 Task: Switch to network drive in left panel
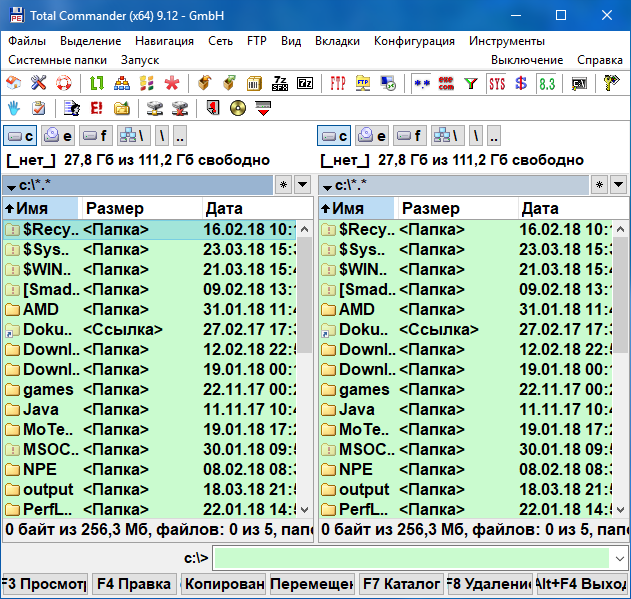[133, 135]
